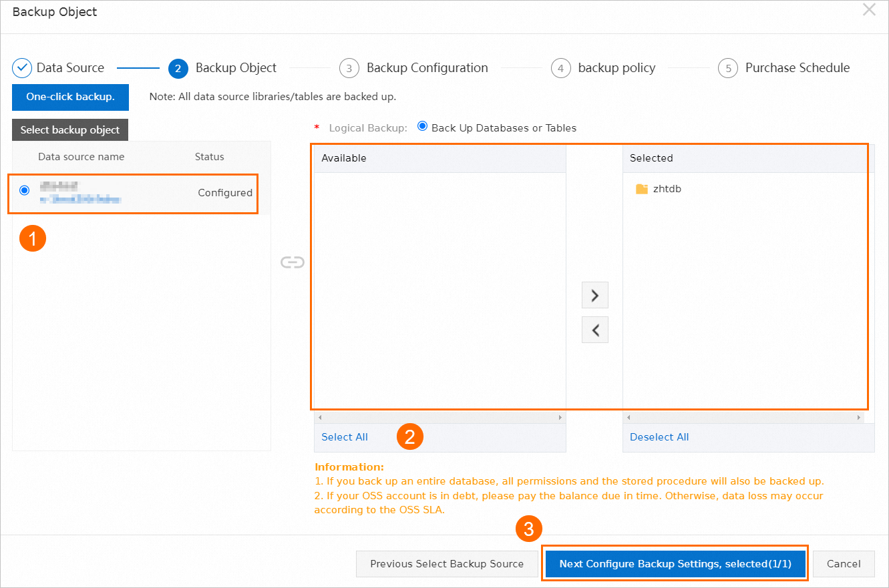Viewport: 889px width, 588px height.
Task: Move selection right with the arrow button
Action: [595, 295]
